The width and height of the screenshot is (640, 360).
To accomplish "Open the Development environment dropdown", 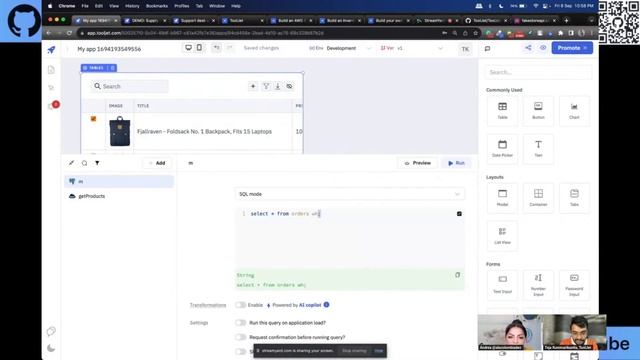I will point(341,48).
